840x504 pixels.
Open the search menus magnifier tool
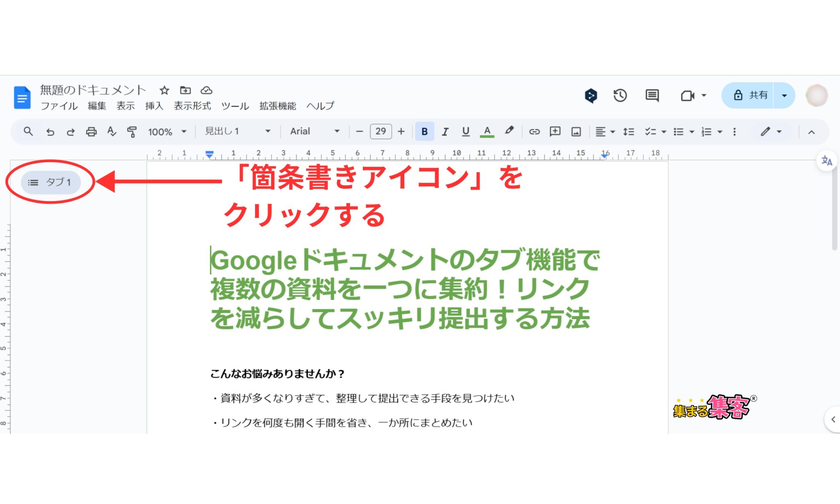[28, 132]
